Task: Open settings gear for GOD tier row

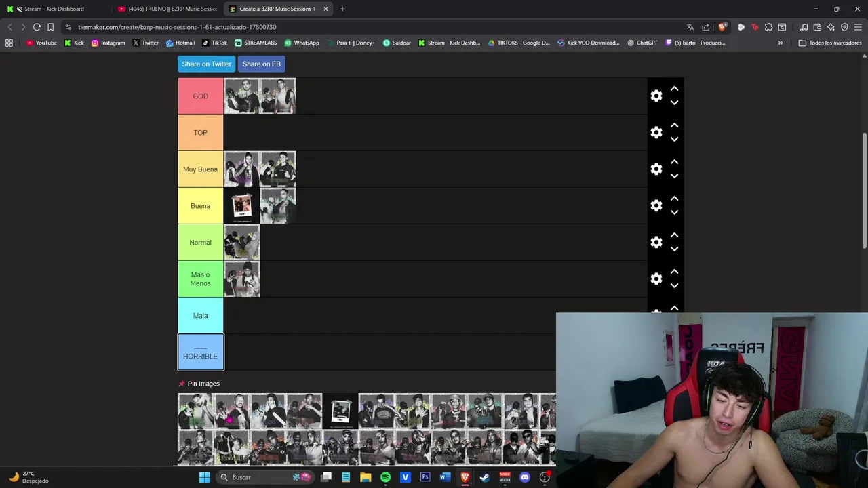Action: 656,96
